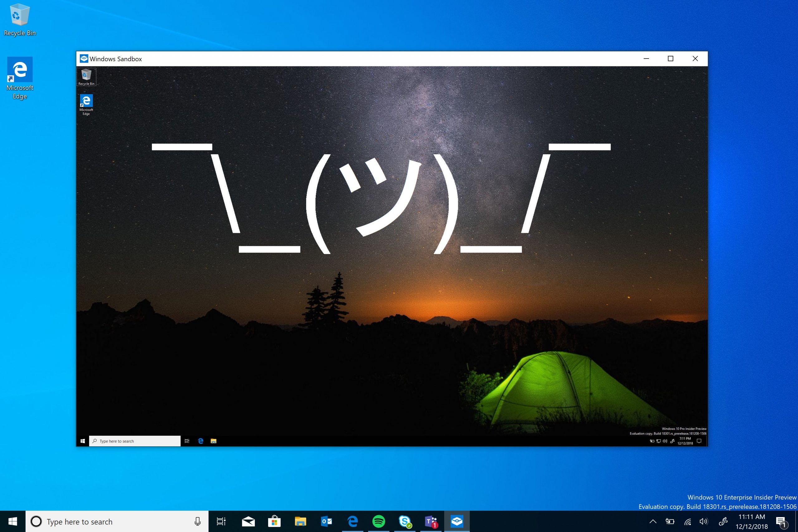Open Windows Ink Workspace in the sandbox tray
The width and height of the screenshot is (798, 532).
click(x=672, y=441)
